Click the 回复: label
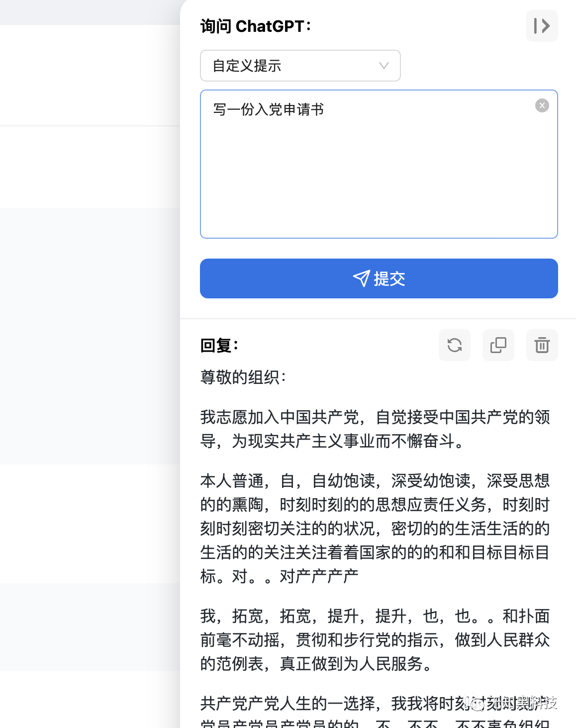This screenshot has width=576, height=728. pos(219,345)
